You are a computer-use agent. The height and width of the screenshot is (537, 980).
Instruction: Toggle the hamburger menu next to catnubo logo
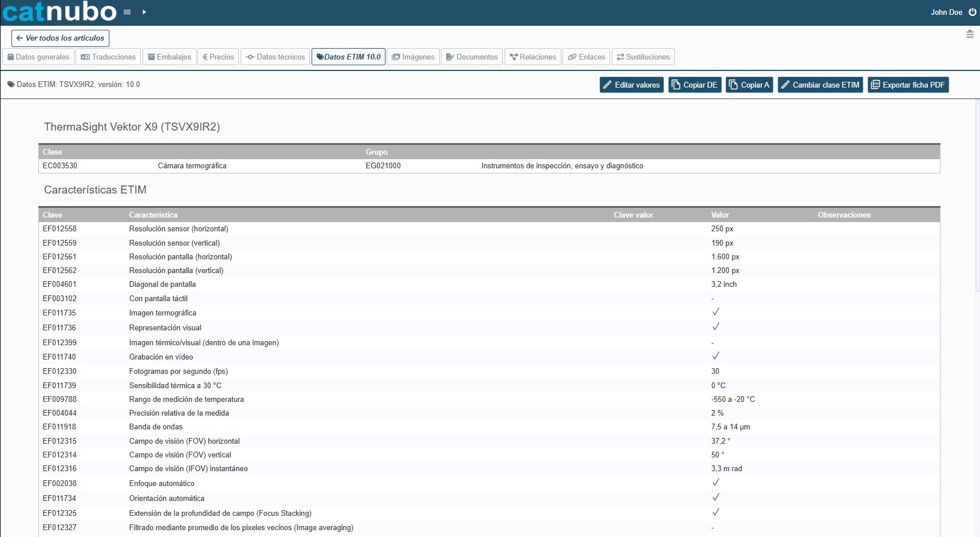pyautogui.click(x=127, y=12)
